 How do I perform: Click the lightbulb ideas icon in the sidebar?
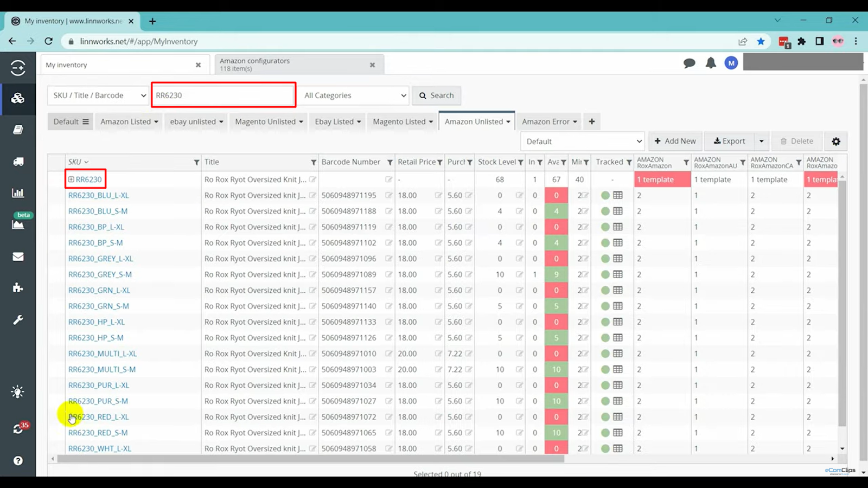[18, 391]
